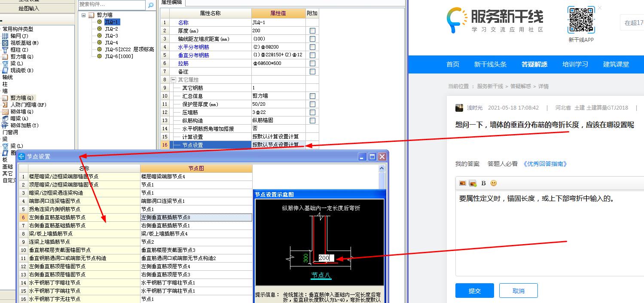Toggle the 附加 checkbox for 厚度(mm)
Viewport: 644px width, 303px height.
point(312,31)
